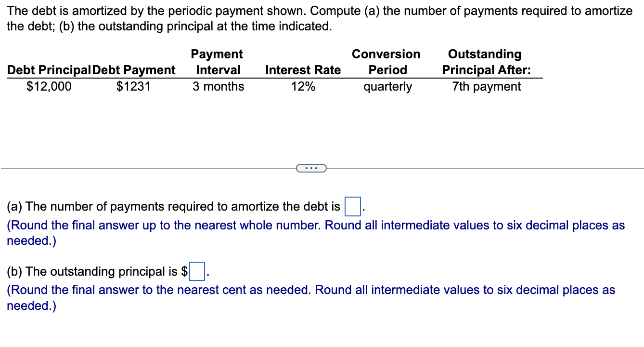Screen dimensions: 644x347
Task: Select the Interest Rate column header
Action: pyautogui.click(x=303, y=70)
